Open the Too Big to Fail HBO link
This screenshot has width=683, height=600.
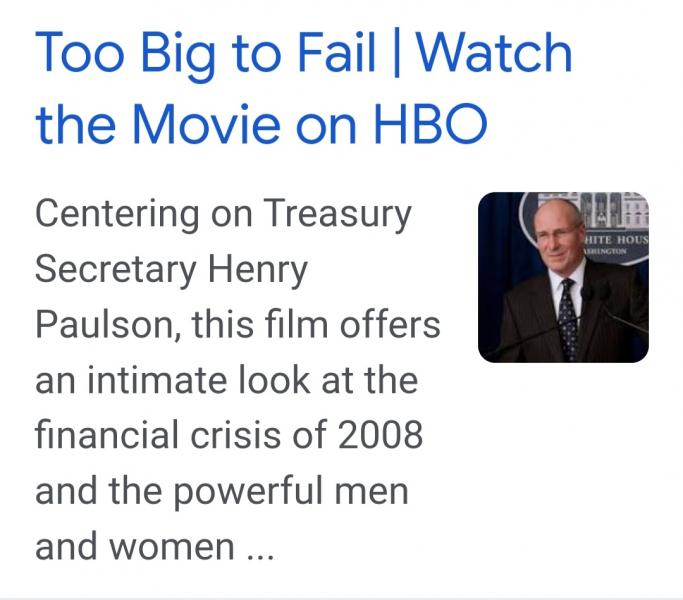point(304,87)
